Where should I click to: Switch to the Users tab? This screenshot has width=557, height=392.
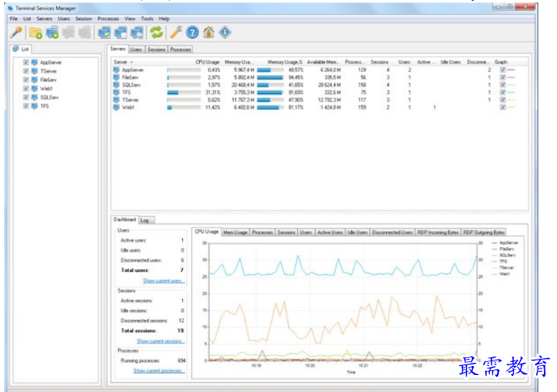tap(136, 49)
